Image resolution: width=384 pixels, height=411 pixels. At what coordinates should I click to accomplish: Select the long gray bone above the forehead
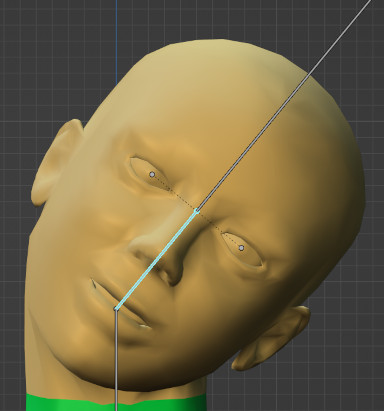[284, 105]
